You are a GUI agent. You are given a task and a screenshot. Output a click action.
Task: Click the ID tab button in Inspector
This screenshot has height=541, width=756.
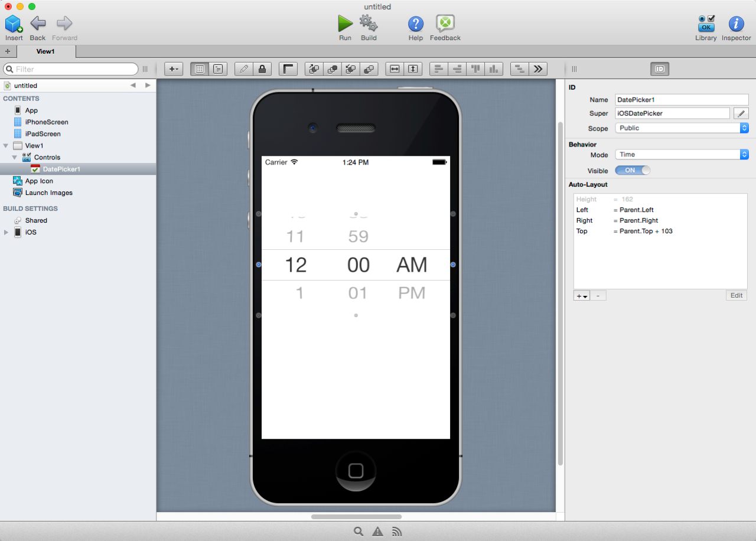tap(660, 69)
